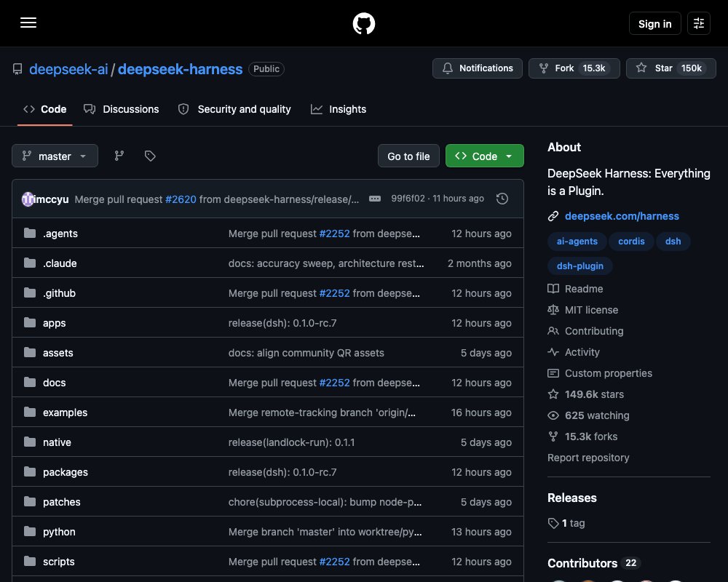Expand the green Code dropdown
This screenshot has width=728, height=582.
(x=484, y=156)
